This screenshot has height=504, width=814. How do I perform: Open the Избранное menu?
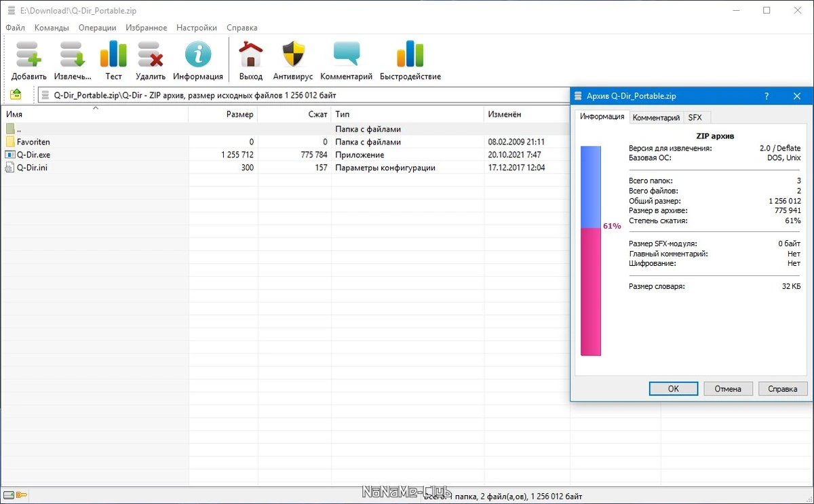pyautogui.click(x=146, y=28)
